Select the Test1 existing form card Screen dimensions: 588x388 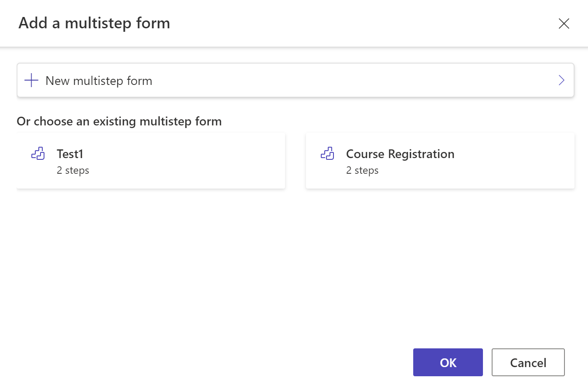(x=151, y=161)
